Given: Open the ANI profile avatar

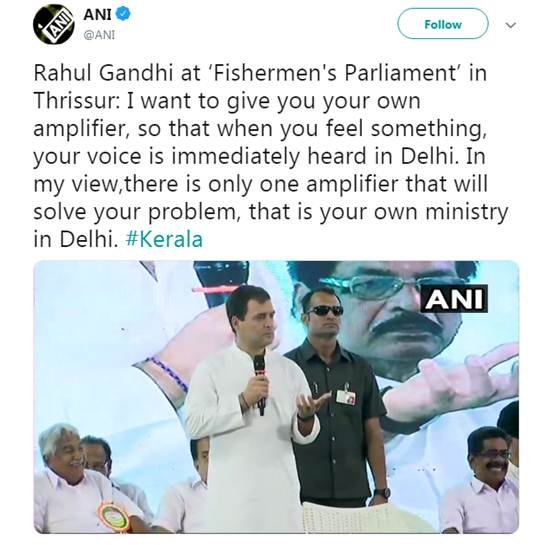Looking at the screenshot, I should click(x=53, y=24).
